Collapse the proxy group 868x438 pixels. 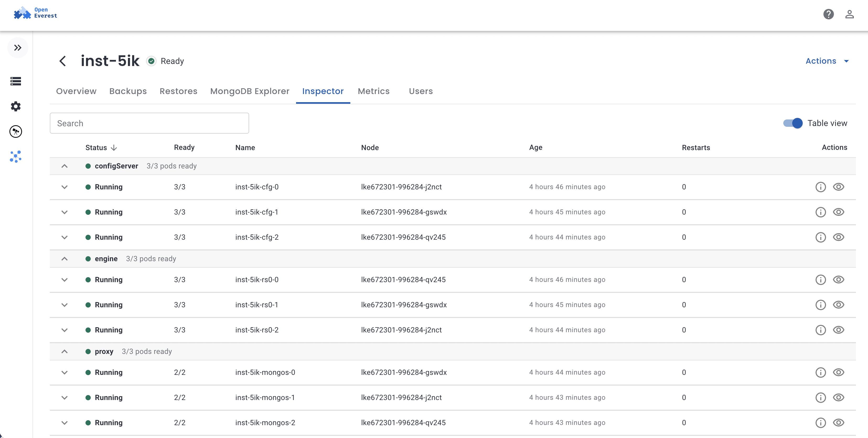(64, 352)
